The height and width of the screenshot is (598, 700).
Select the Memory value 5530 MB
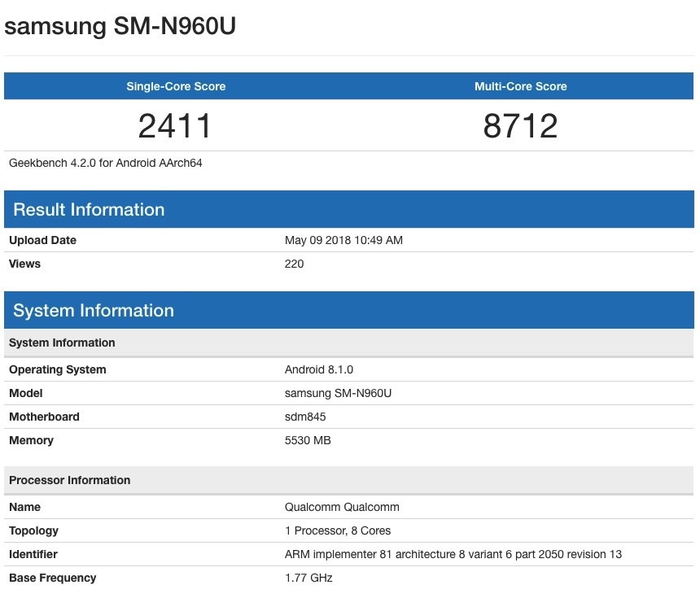pyautogui.click(x=308, y=440)
